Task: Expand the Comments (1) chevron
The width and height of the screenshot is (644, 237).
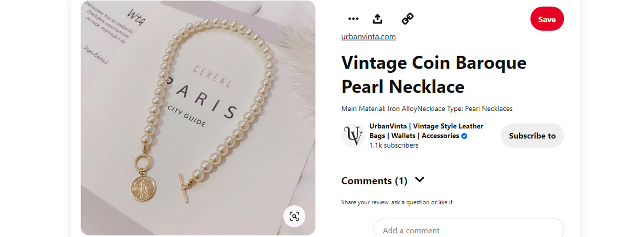Action: [419, 180]
